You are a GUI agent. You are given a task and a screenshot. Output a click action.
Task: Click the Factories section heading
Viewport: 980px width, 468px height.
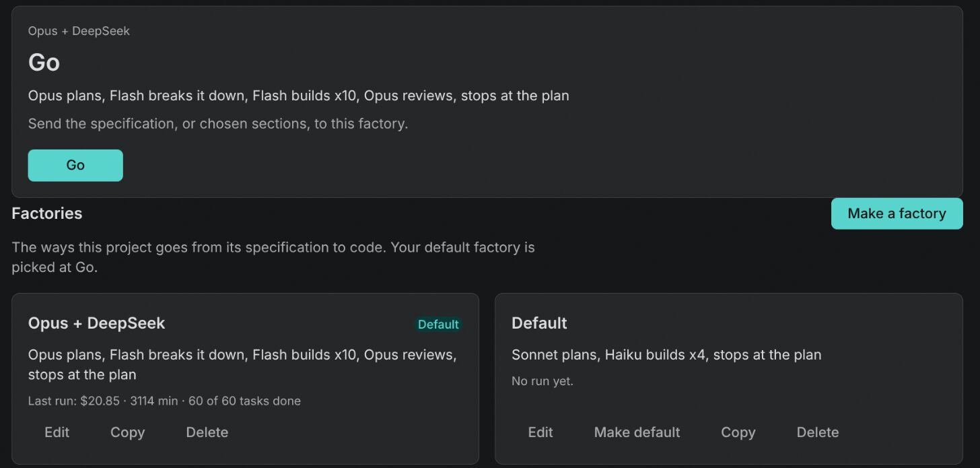pos(47,213)
